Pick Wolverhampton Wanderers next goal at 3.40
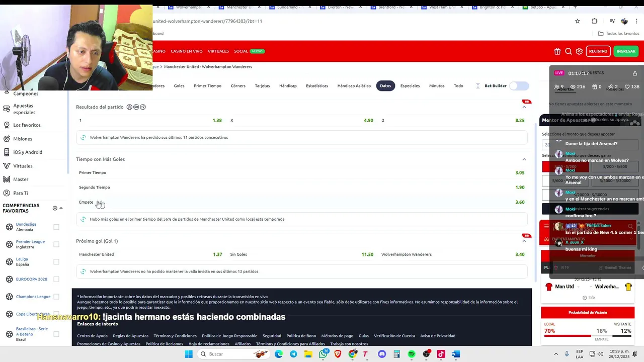 453,254
